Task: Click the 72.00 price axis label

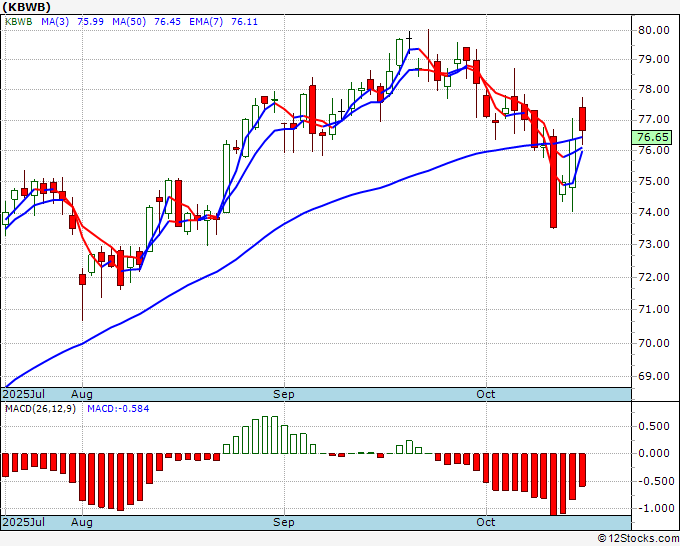Action: click(x=654, y=277)
